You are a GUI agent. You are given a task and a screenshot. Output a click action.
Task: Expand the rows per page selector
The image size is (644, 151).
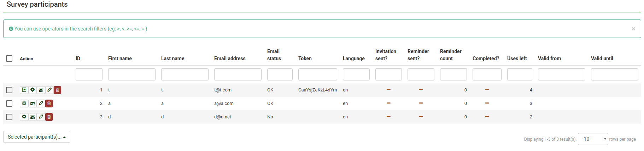(x=593, y=139)
